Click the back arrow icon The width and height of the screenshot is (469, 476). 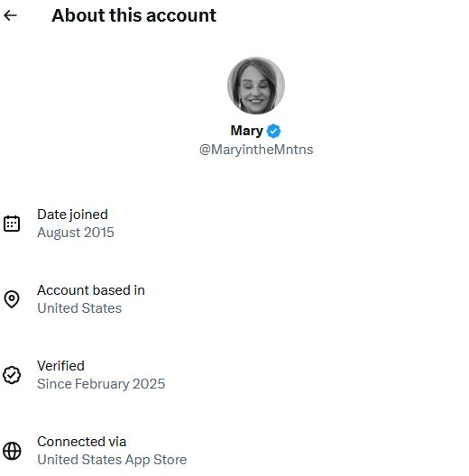click(10, 15)
